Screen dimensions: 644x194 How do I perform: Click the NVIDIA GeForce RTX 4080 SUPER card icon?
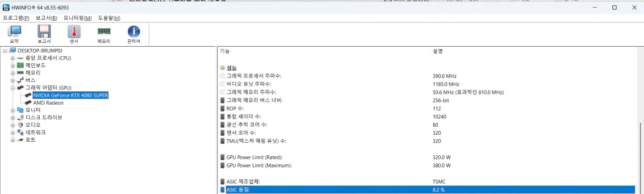point(28,95)
